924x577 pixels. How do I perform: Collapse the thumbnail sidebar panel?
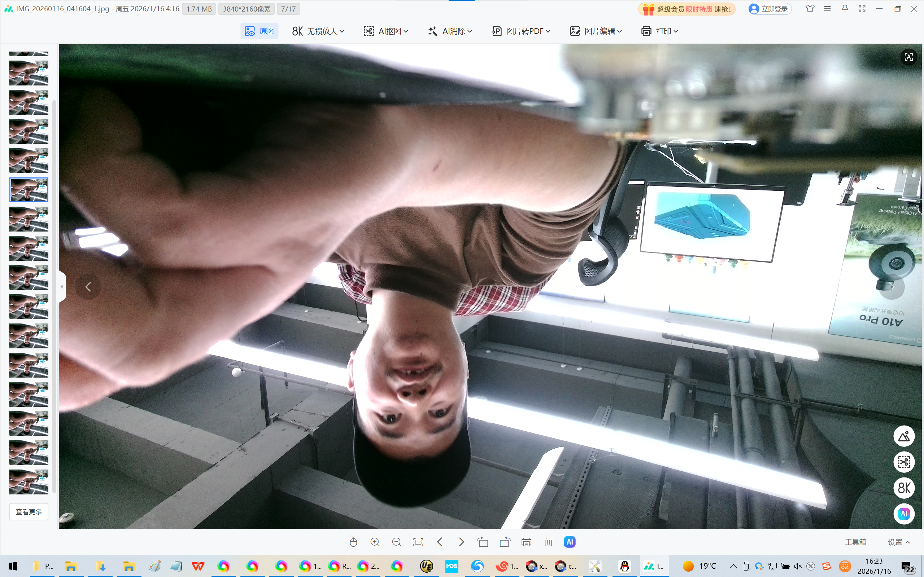(62, 286)
